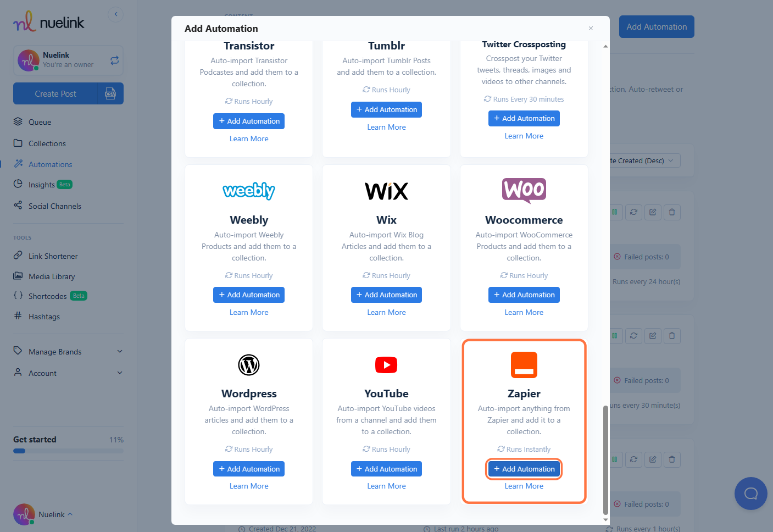Screen dimensions: 773x532
Task: Click the orange Zapier logo
Action: pyautogui.click(x=524, y=365)
